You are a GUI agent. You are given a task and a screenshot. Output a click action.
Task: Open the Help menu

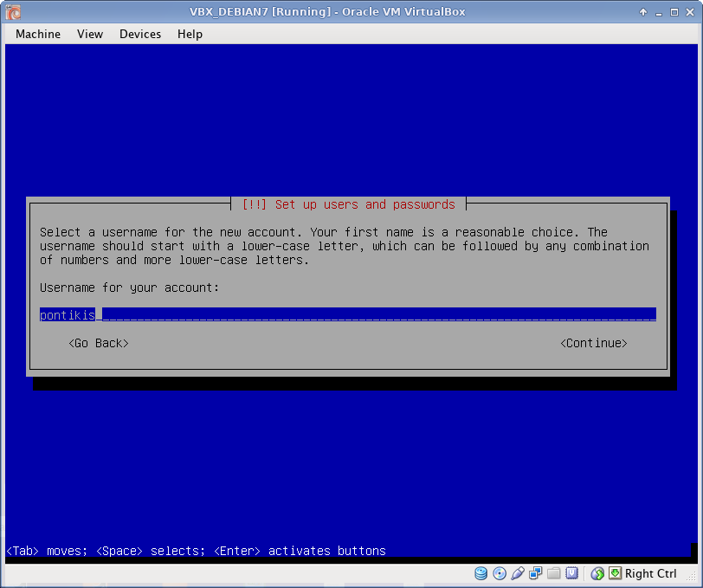[x=190, y=34]
